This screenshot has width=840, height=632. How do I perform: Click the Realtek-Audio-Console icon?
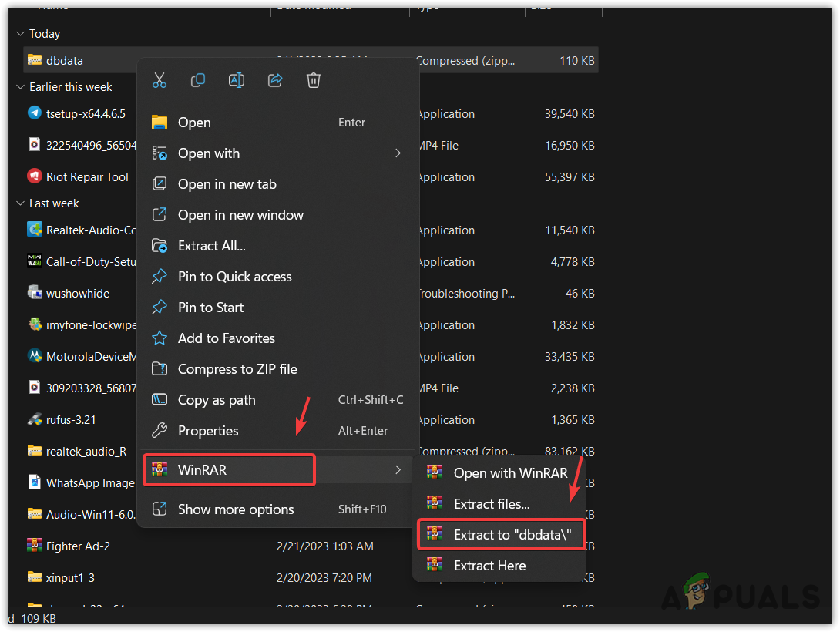[x=34, y=230]
